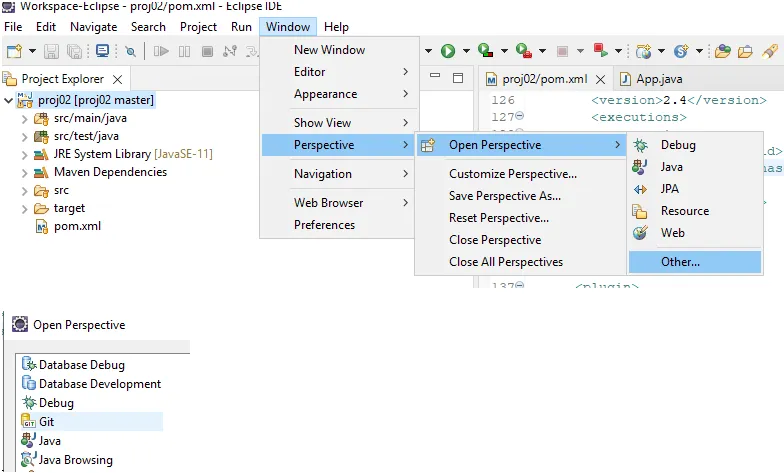Image resolution: width=784 pixels, height=473 pixels.
Task: Select the JPA perspective entry
Action: pyautogui.click(x=695, y=189)
